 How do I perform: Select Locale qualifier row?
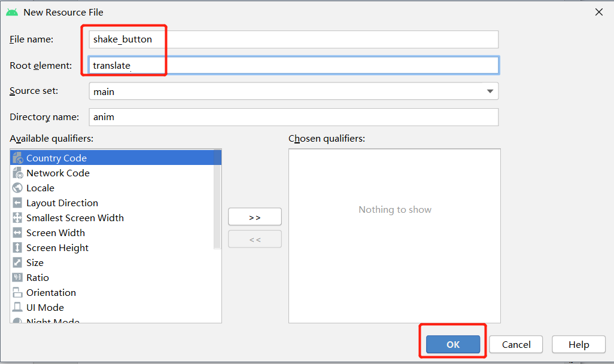point(112,188)
